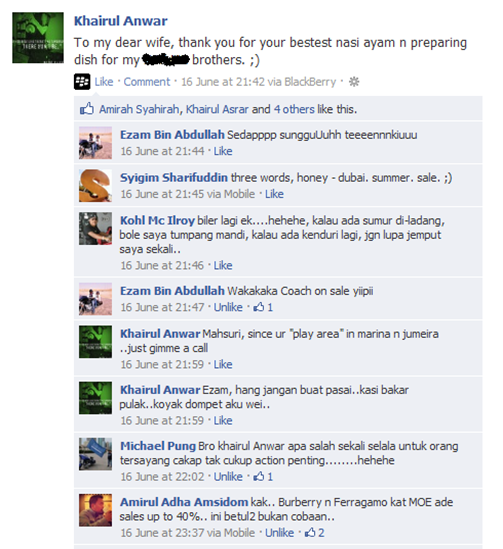Open Syigim Sharifuddin's letter S avatar
The image size is (503, 549).
click(x=95, y=186)
